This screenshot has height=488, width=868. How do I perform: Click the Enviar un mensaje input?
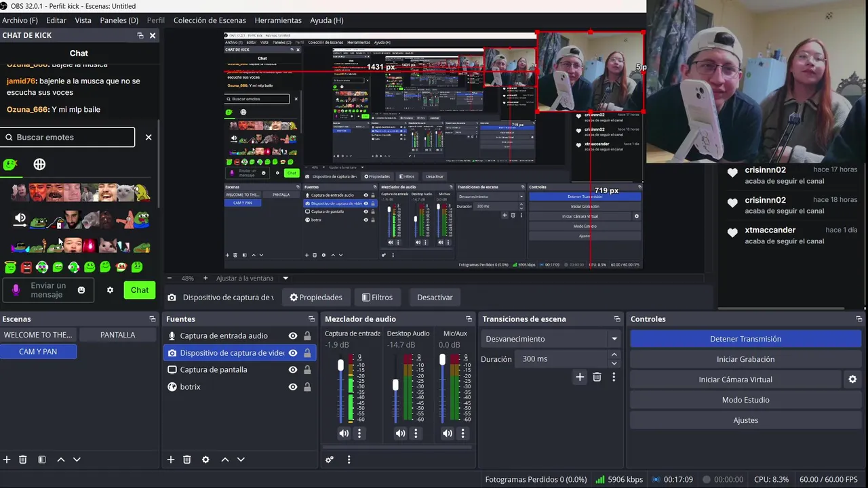pos(48,290)
